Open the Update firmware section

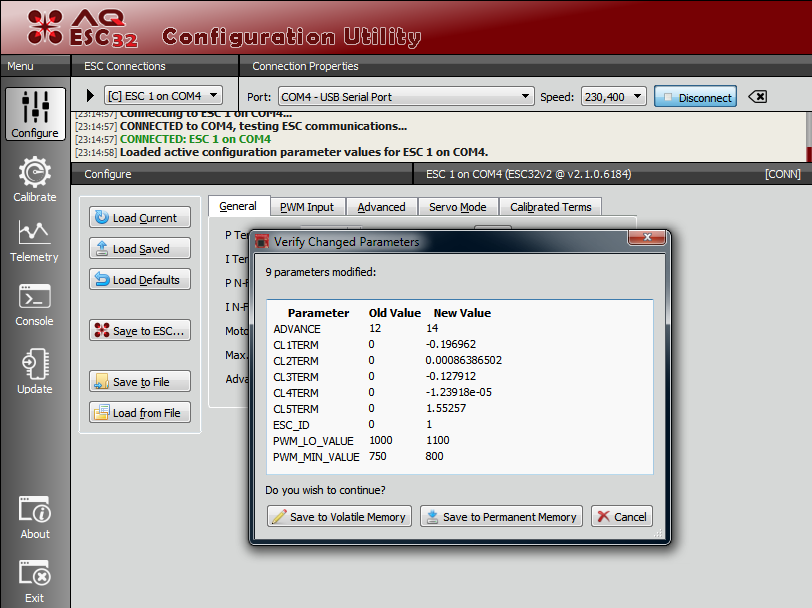click(35, 371)
